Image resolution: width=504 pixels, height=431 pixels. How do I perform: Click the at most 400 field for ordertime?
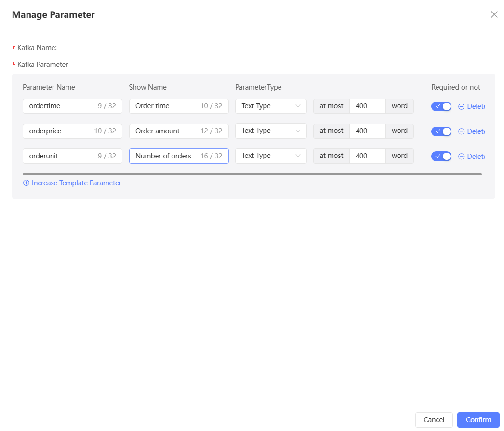pyautogui.click(x=367, y=106)
